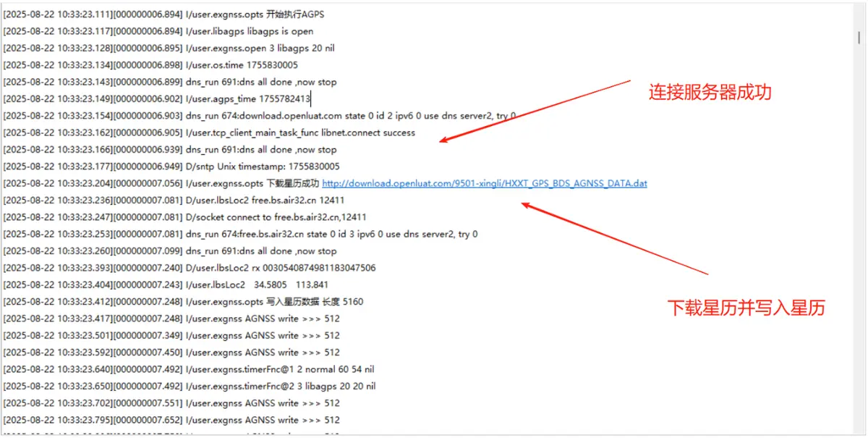Select the 'D/sntp Unix timestamp' log line
This screenshot has height=438, width=868.
[171, 167]
